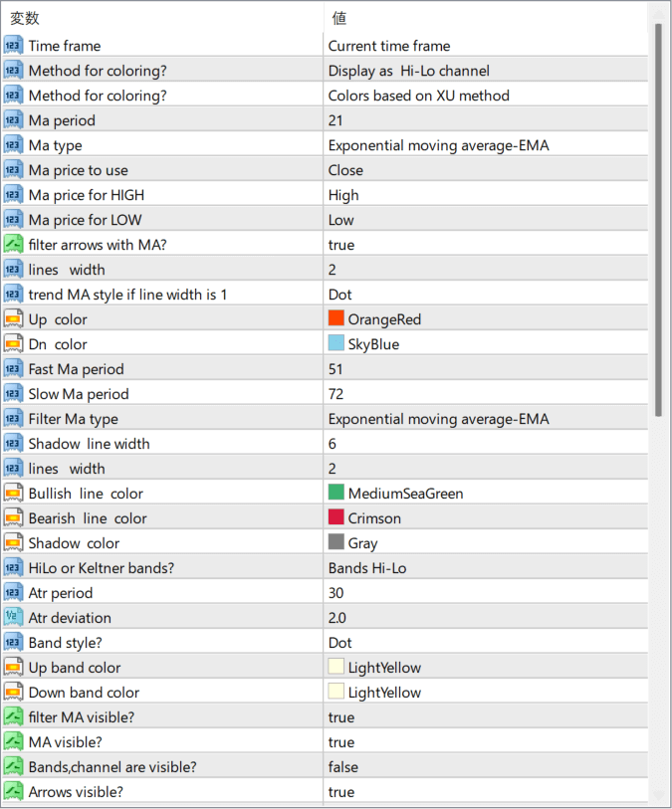672x809 pixels.
Task: Click the boolean icon beside Arrows visible?
Action: 13,792
